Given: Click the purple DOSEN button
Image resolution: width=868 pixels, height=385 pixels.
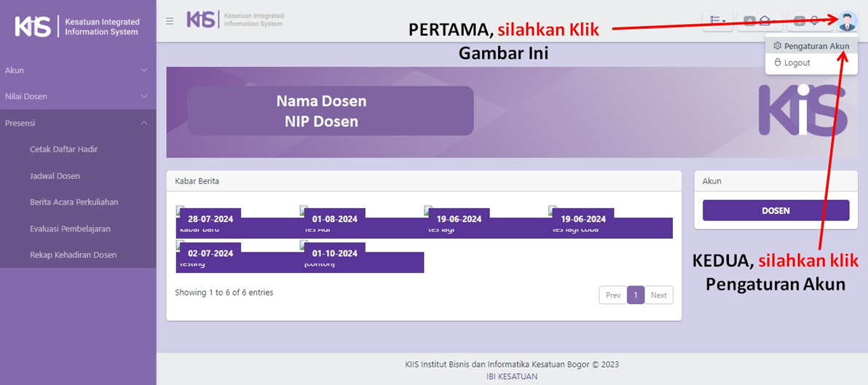Looking at the screenshot, I should pyautogui.click(x=776, y=210).
